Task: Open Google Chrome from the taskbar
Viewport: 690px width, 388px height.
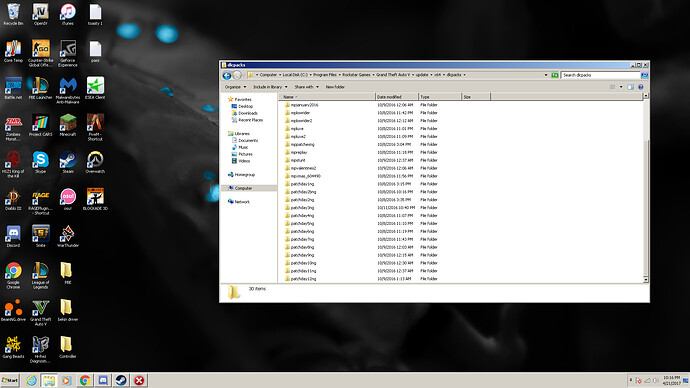Action: (85, 381)
